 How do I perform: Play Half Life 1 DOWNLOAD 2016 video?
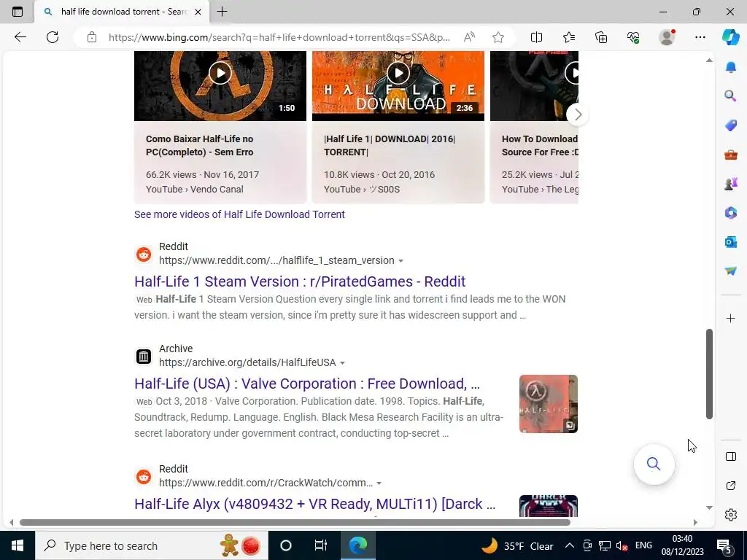[x=398, y=74]
